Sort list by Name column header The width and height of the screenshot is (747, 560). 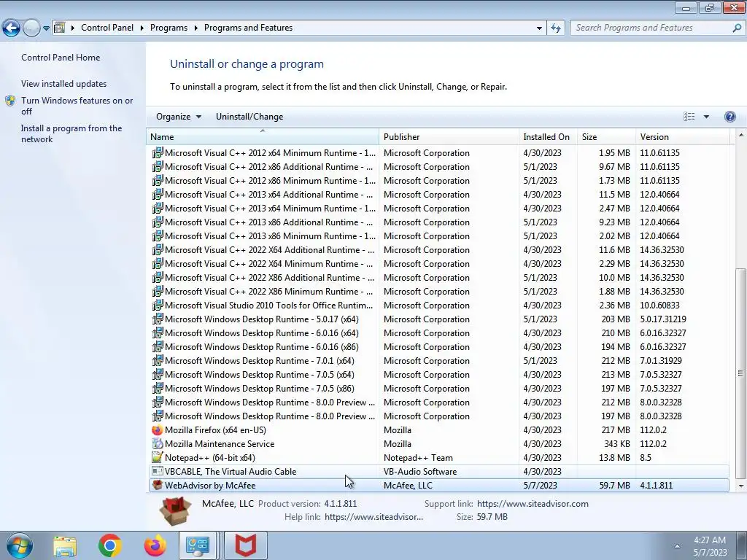coord(263,136)
